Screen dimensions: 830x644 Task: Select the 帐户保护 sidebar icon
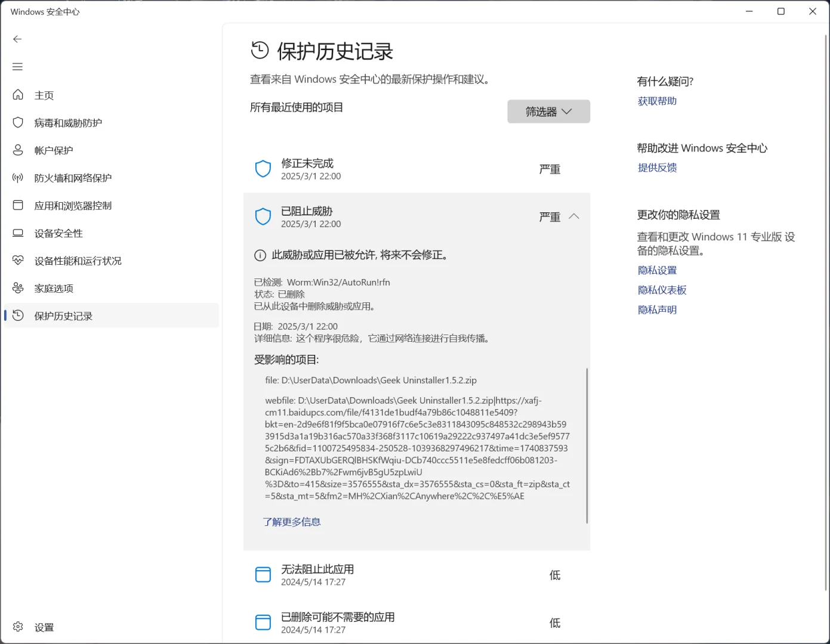(18, 150)
